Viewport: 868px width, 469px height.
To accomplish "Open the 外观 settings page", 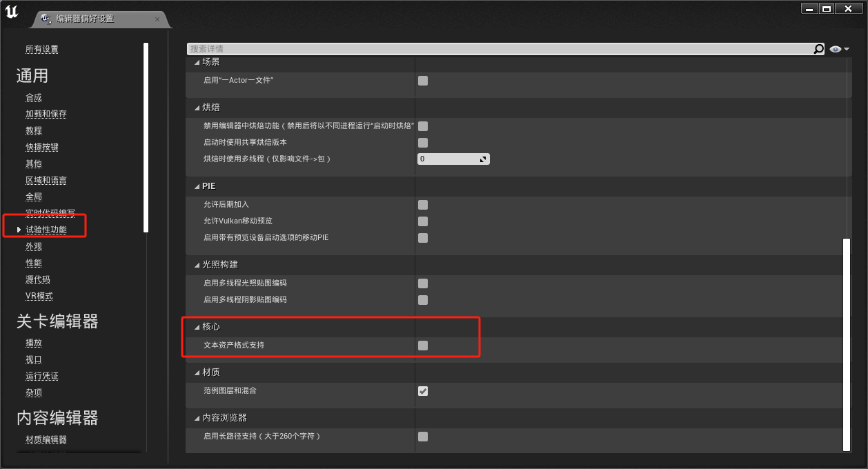I will click(34, 246).
